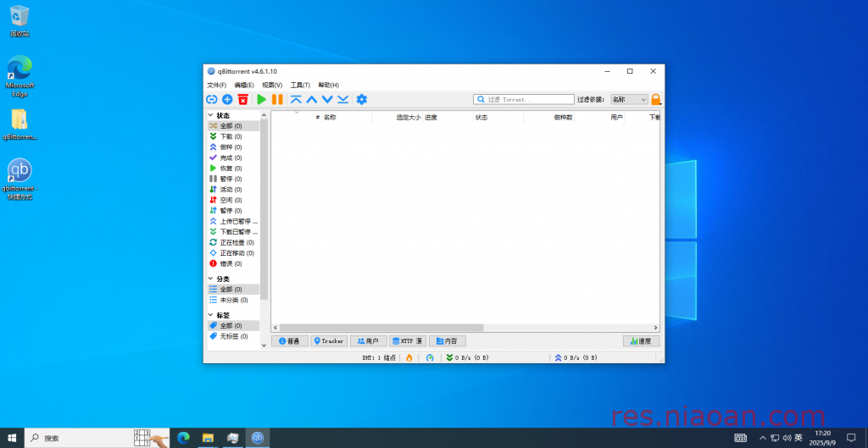868x448 pixels.
Task: Sort by the 做种数 column header
Action: tap(549, 117)
